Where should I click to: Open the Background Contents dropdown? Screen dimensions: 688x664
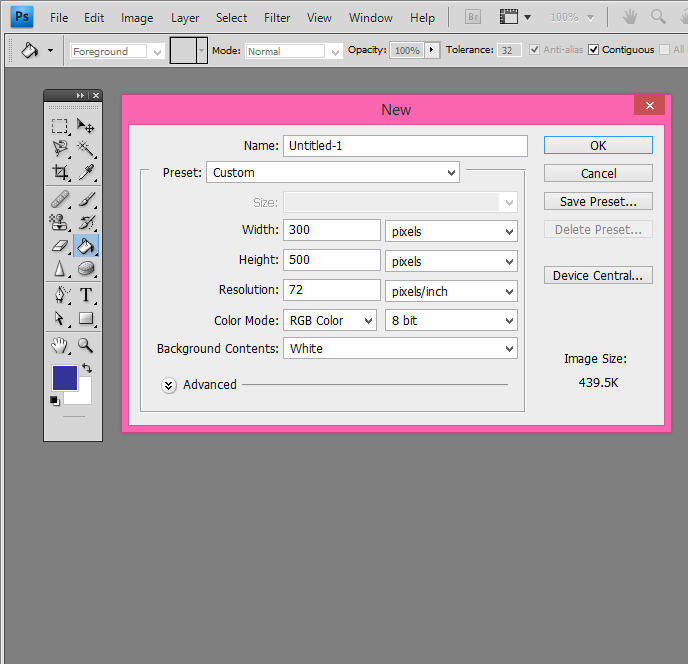tap(400, 348)
